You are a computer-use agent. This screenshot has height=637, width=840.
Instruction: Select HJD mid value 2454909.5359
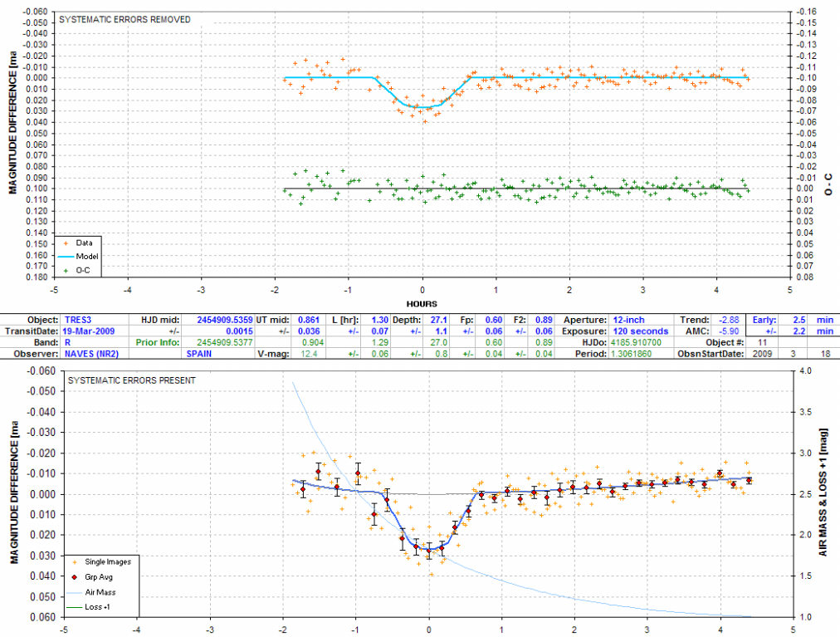(x=224, y=320)
